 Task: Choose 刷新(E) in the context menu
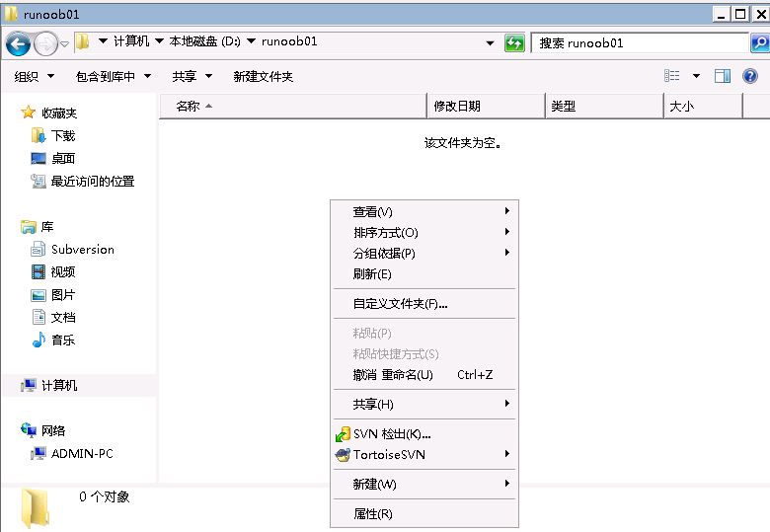372,274
